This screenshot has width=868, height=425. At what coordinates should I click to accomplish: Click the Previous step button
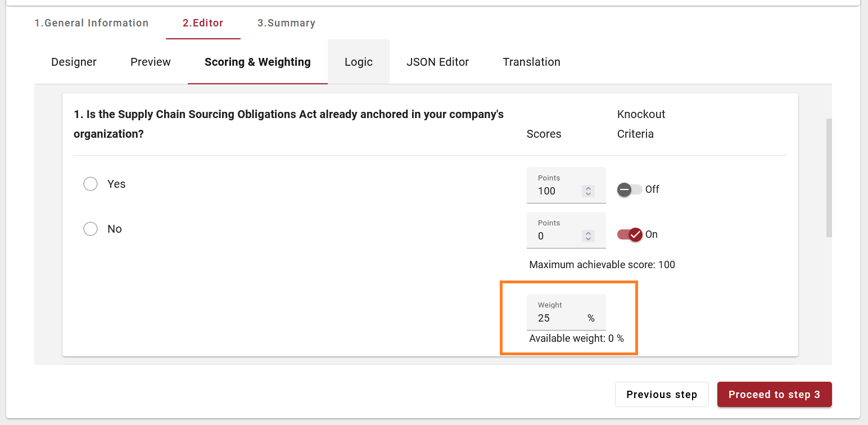[x=662, y=395]
